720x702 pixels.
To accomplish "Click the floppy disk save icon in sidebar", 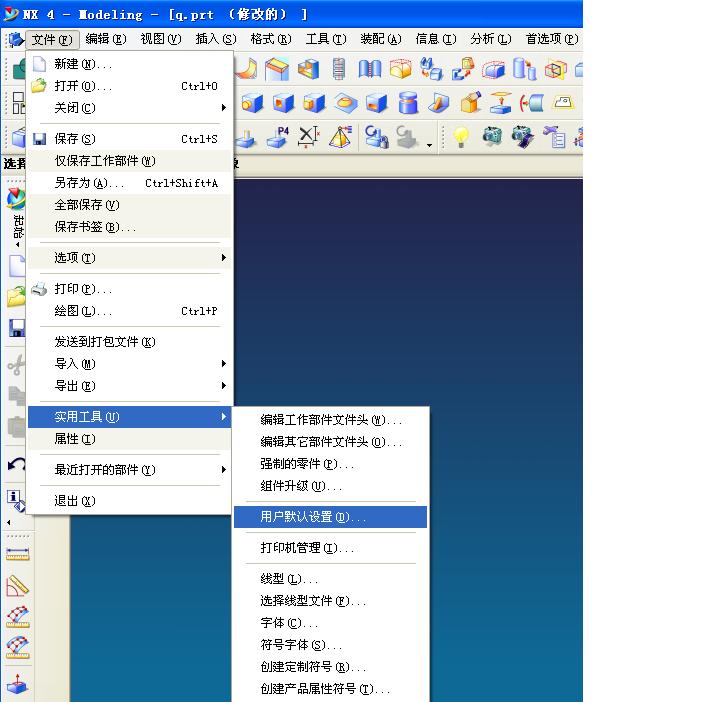I will click(17, 328).
